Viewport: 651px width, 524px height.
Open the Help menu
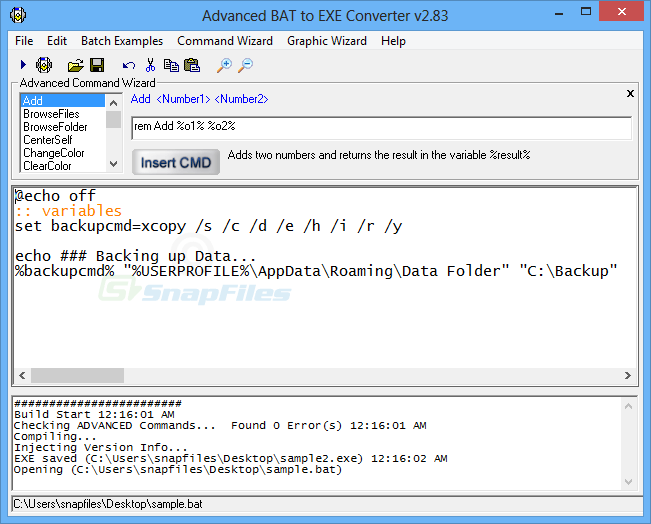pos(393,41)
